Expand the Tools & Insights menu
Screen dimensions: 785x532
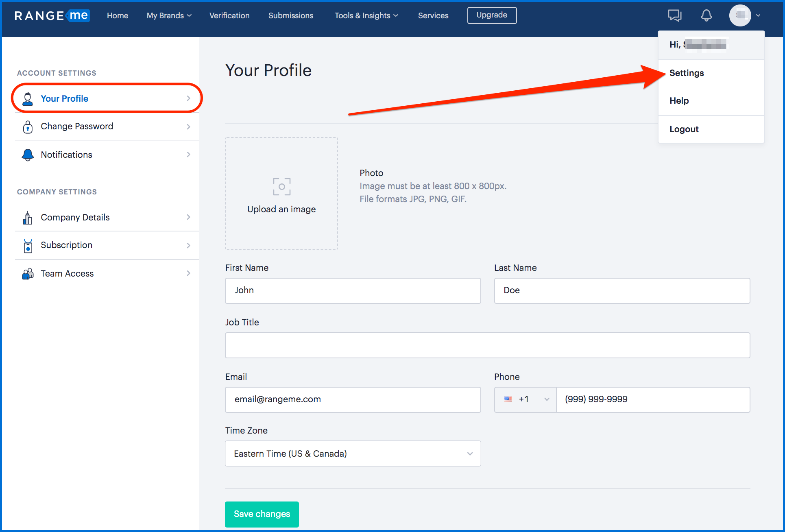tap(366, 15)
